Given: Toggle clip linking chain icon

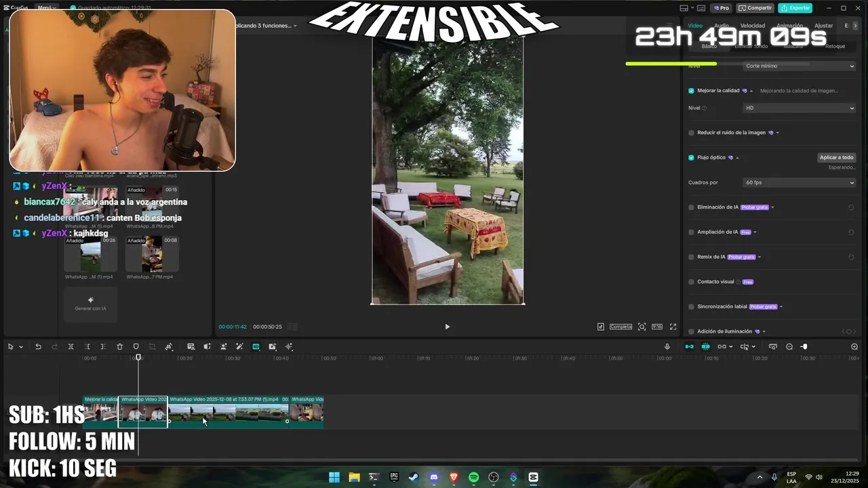Looking at the screenshot, I should coord(722,346).
